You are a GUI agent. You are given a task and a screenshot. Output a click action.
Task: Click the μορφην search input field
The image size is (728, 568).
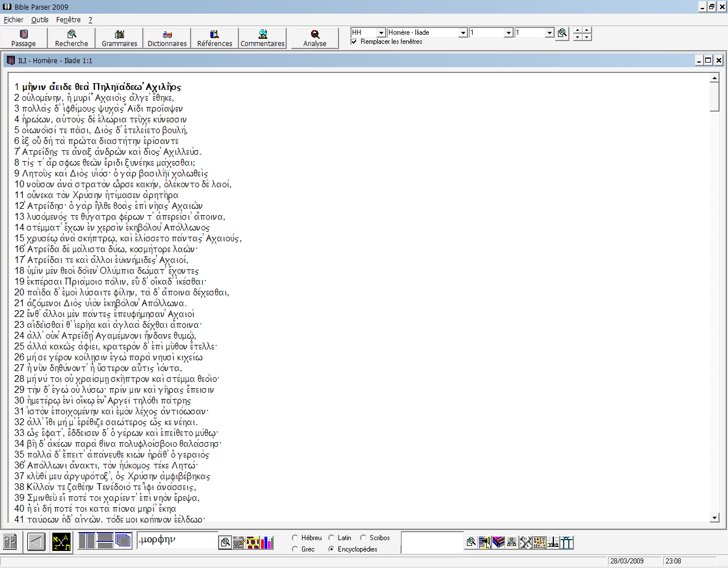coord(177,540)
